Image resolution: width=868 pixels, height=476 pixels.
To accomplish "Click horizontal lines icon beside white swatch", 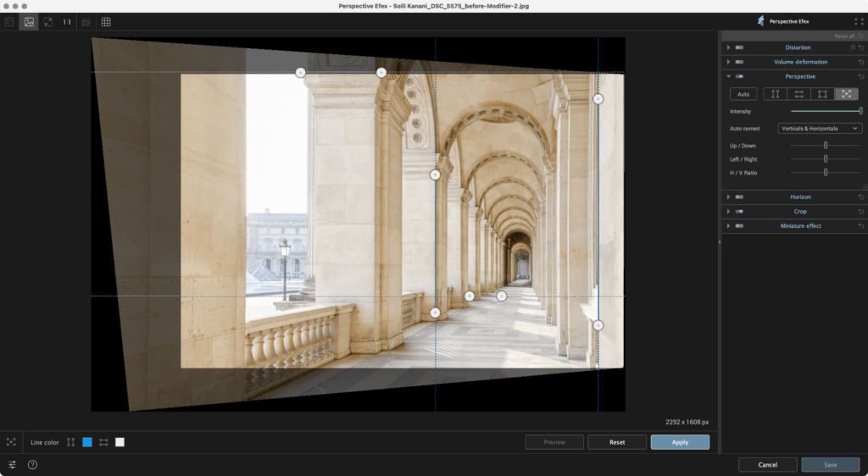I will click(103, 442).
